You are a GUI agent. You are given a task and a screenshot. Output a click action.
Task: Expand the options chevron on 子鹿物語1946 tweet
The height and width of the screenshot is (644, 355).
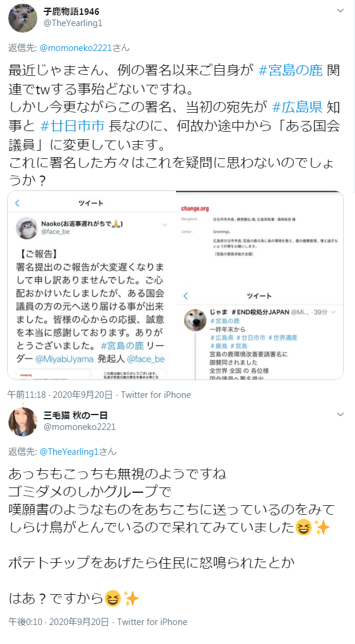click(x=340, y=11)
